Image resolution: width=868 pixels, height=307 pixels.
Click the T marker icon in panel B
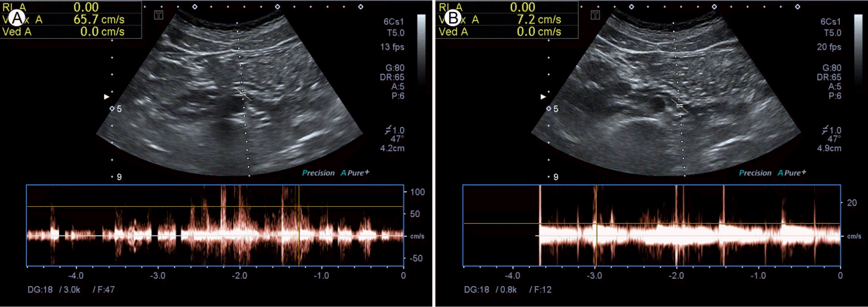click(594, 15)
